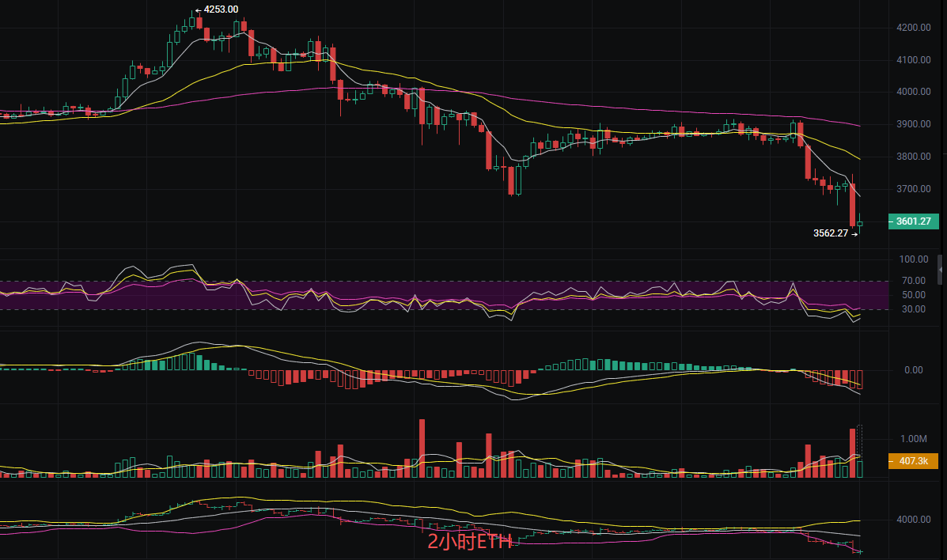947x560 pixels.
Task: Click the 4000.00 label in bottom panel
Action: [913, 520]
